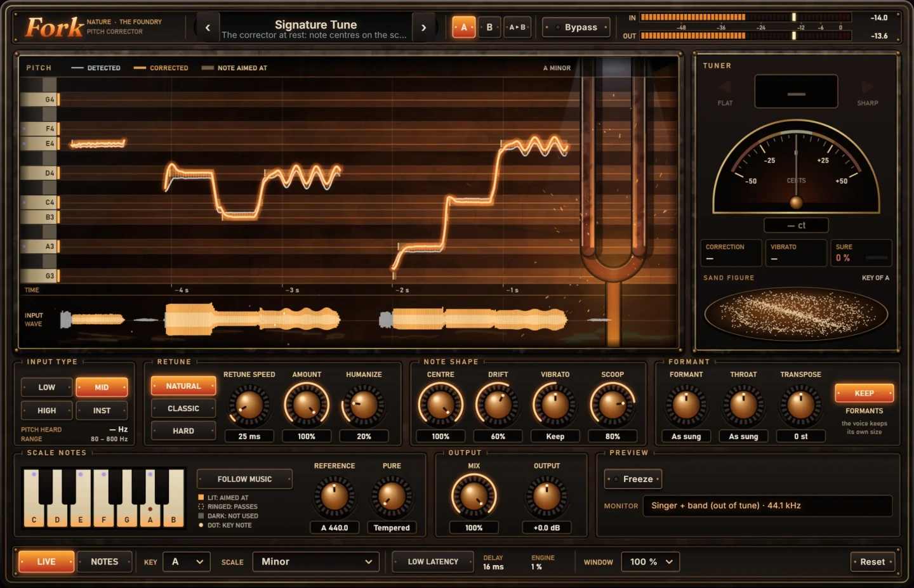Click the Reset button
Image resolution: width=914 pixels, height=588 pixels.
(873, 562)
